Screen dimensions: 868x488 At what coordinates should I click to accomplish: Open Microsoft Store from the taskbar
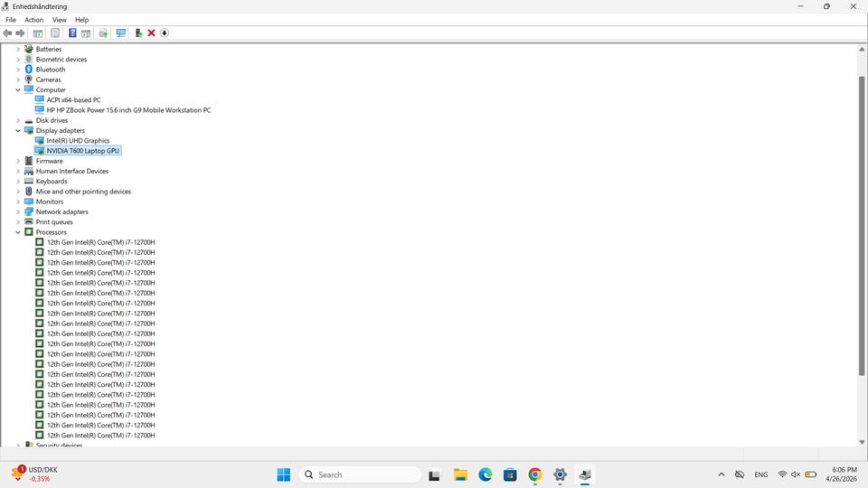[510, 474]
